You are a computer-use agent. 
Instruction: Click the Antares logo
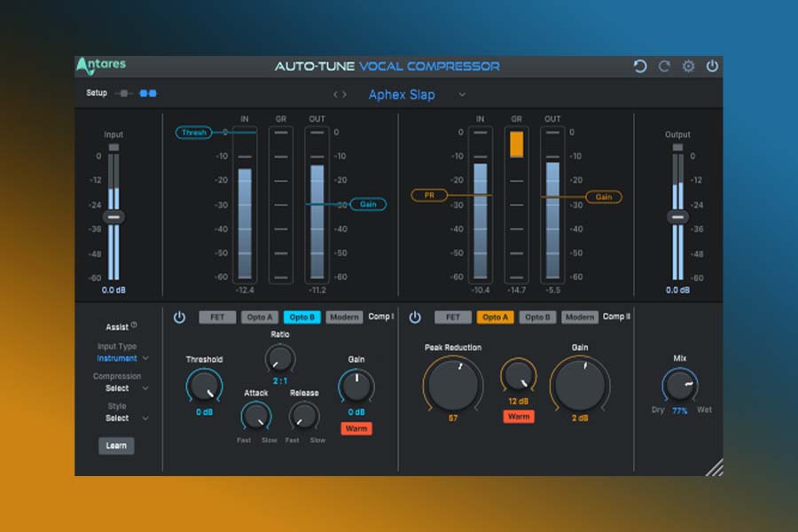pyautogui.click(x=101, y=66)
